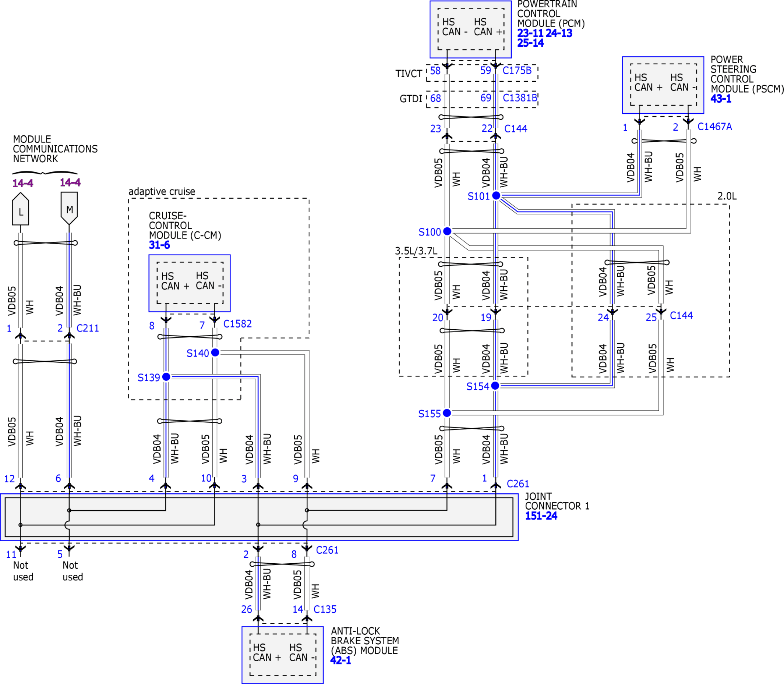Follow the 25-14 page link
The image size is (784, 684).
click(x=530, y=43)
